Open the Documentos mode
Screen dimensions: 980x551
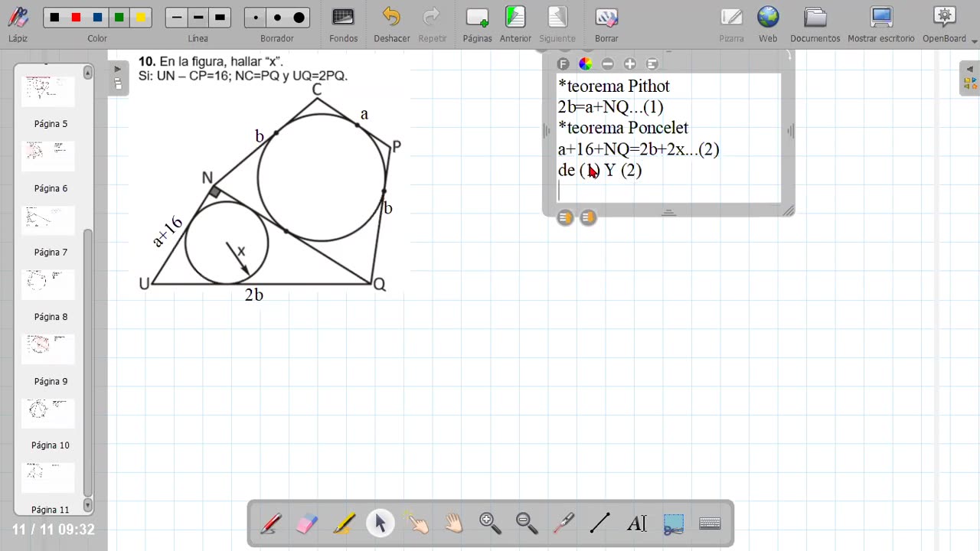tap(815, 23)
